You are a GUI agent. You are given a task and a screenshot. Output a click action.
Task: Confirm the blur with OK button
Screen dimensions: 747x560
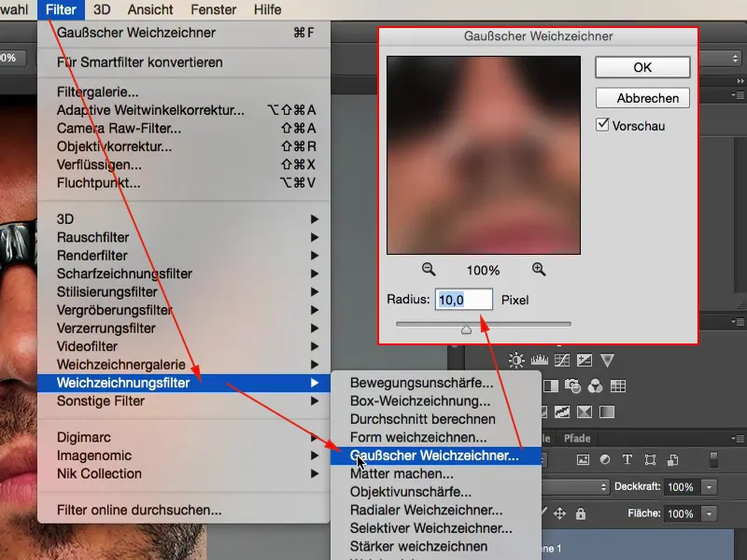pos(642,67)
